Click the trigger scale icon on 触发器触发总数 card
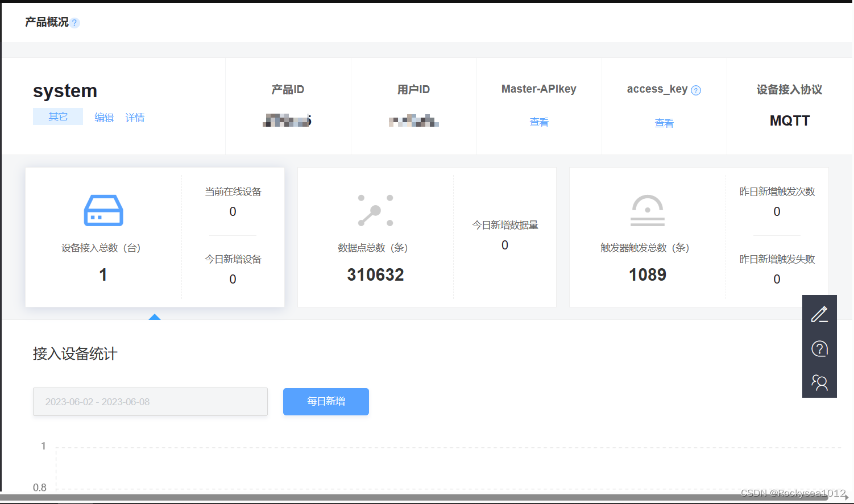Viewport: 854px width, 504px height. [648, 210]
